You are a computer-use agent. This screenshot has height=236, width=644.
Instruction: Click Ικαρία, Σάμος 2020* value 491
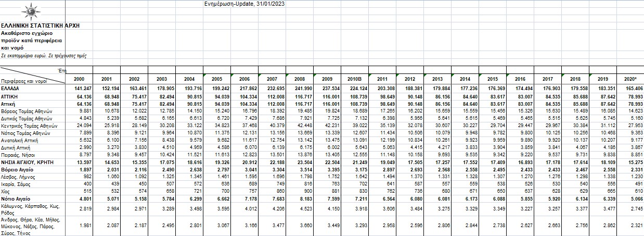638,184
